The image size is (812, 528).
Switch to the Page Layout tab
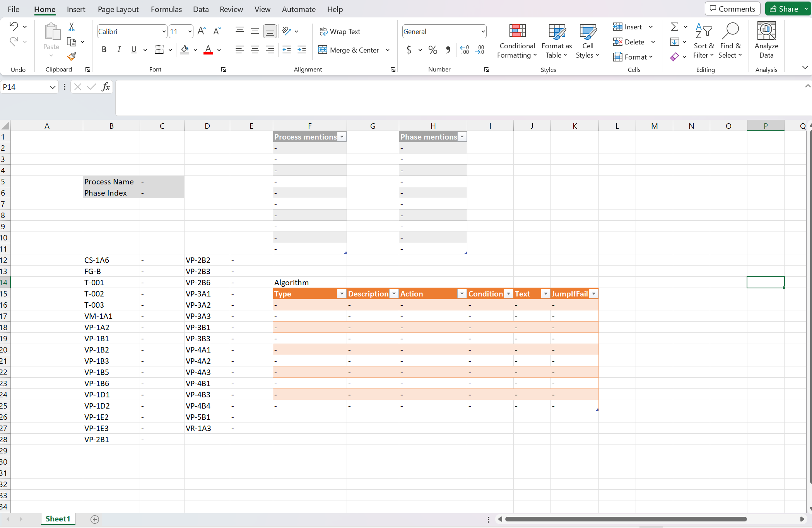pos(118,9)
